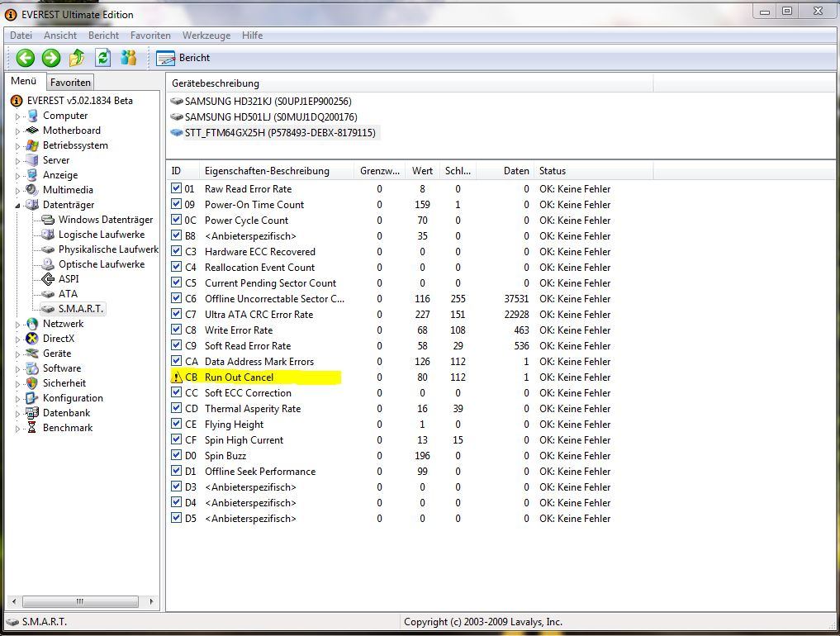Viewport: 840px width, 636px height.
Task: Expand the Betriebssystem tree node arrow
Action: tap(17, 145)
